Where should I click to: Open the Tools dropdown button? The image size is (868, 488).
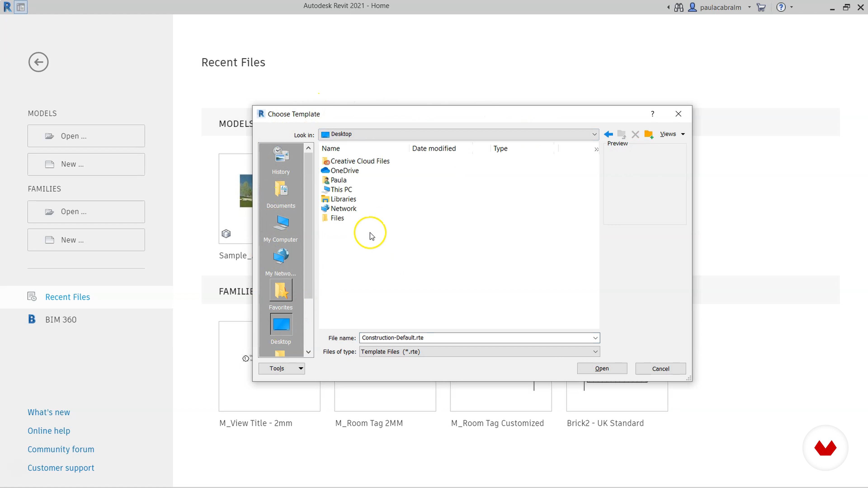click(x=282, y=368)
